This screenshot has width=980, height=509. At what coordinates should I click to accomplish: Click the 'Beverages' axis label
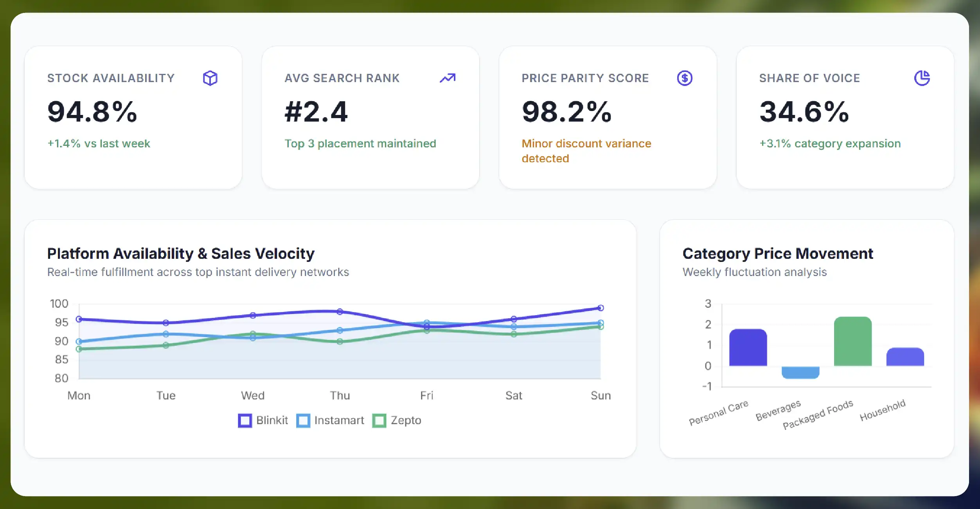tap(778, 410)
